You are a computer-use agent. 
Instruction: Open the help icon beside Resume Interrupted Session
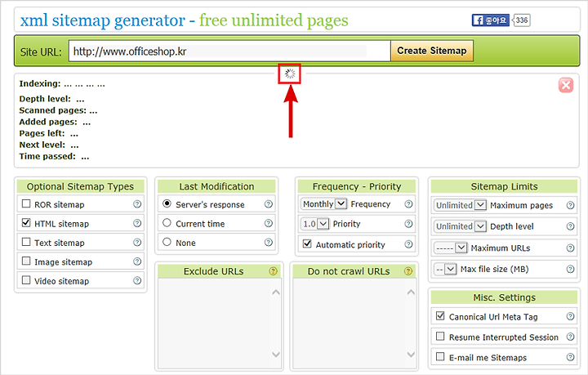[570, 337]
